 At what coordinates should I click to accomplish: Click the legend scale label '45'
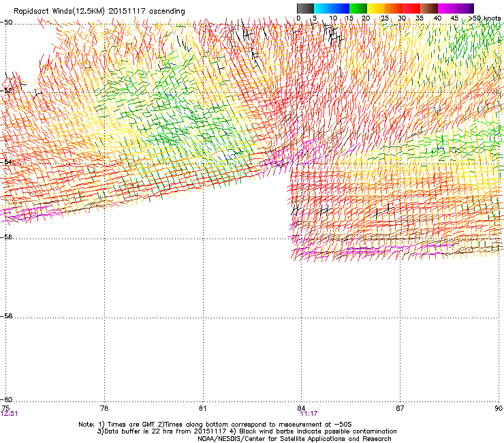click(x=454, y=18)
